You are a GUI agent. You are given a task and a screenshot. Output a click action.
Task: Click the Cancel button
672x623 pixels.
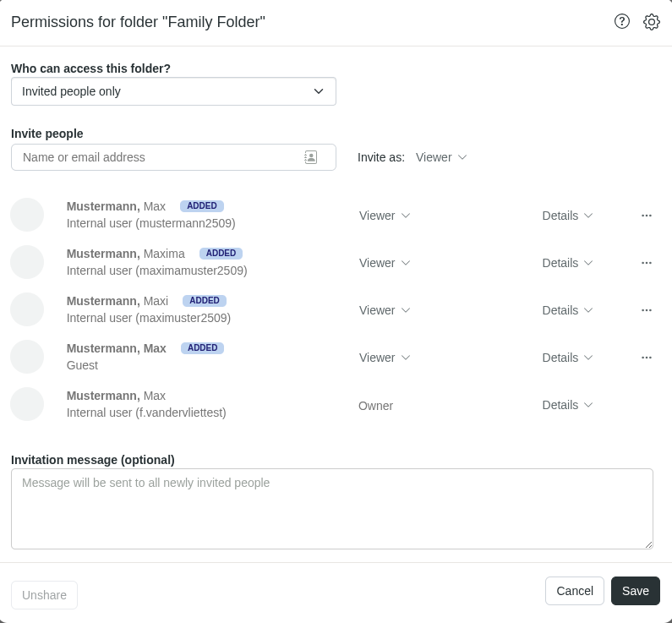click(x=575, y=591)
